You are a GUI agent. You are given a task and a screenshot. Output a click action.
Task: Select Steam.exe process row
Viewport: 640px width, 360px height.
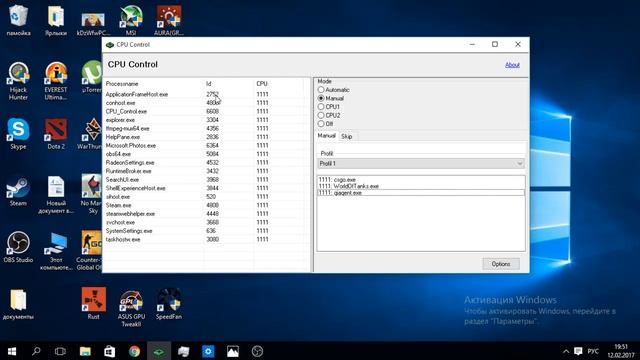(x=206, y=205)
